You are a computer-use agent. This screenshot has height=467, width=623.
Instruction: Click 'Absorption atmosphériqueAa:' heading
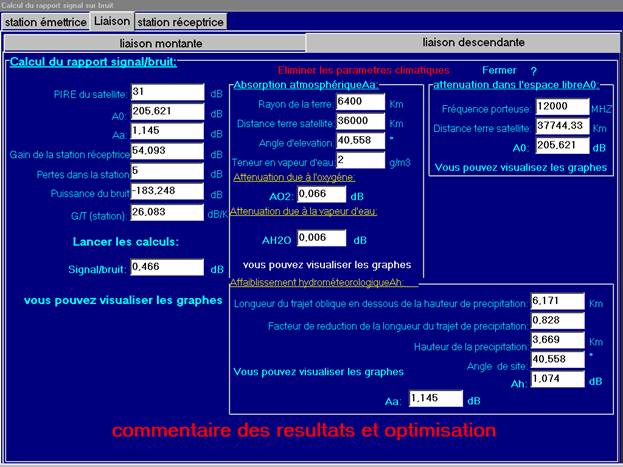[306, 85]
